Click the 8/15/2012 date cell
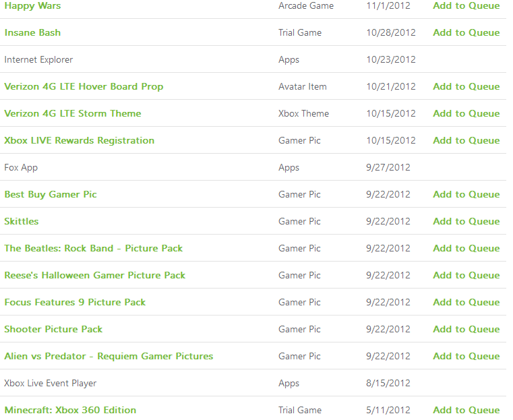Screen dimensions: 513x420 388,384
